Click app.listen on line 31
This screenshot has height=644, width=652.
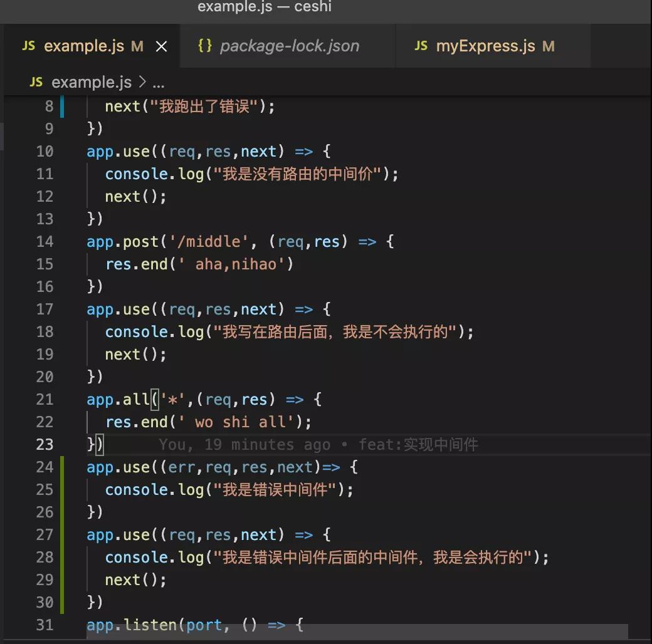coord(132,625)
